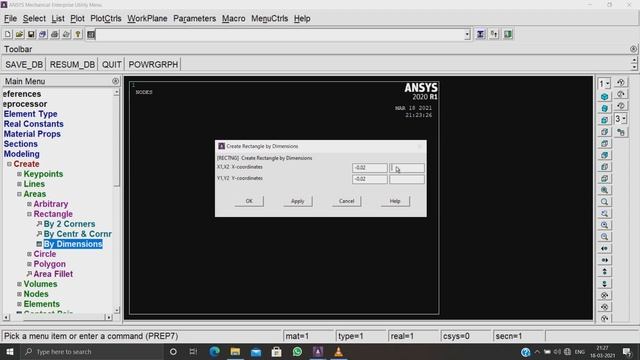Select By 2 Corners tree item
This screenshot has height=360, width=640.
(x=69, y=224)
